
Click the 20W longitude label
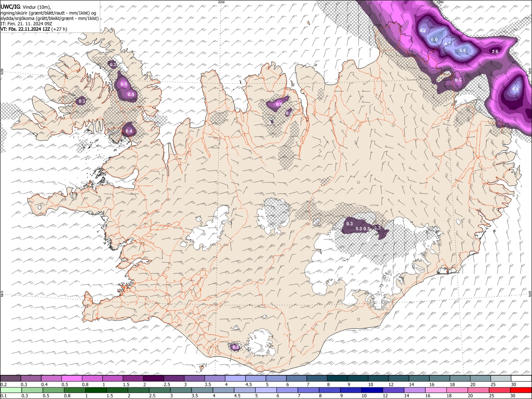pos(221,2)
